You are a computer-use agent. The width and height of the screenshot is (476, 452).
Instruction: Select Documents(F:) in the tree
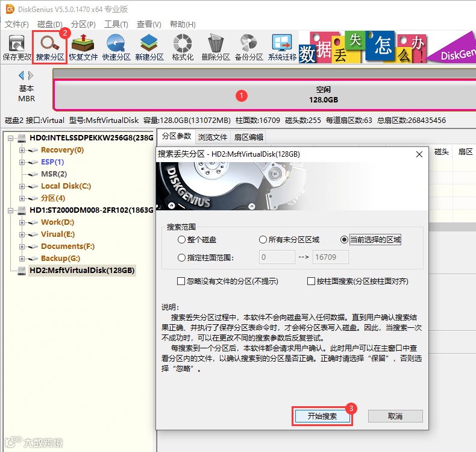tap(67, 246)
